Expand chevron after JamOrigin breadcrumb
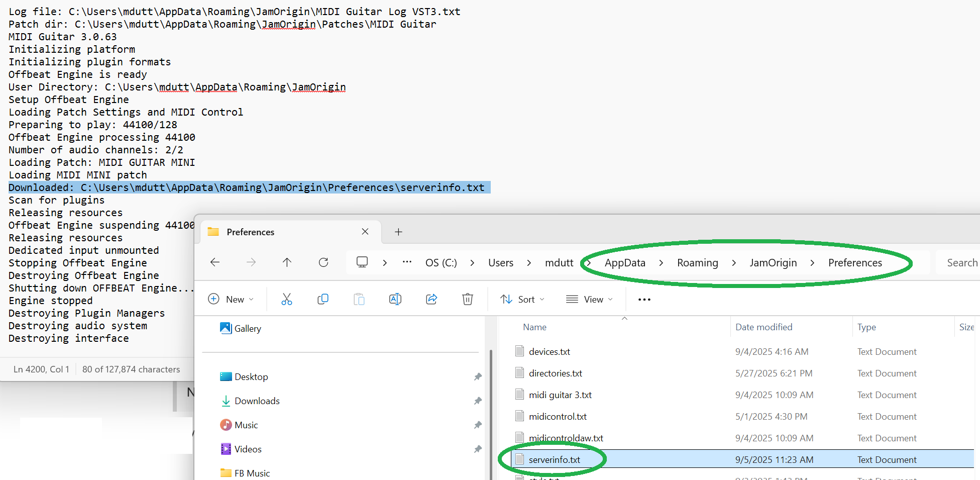This screenshot has width=980, height=480. [813, 263]
